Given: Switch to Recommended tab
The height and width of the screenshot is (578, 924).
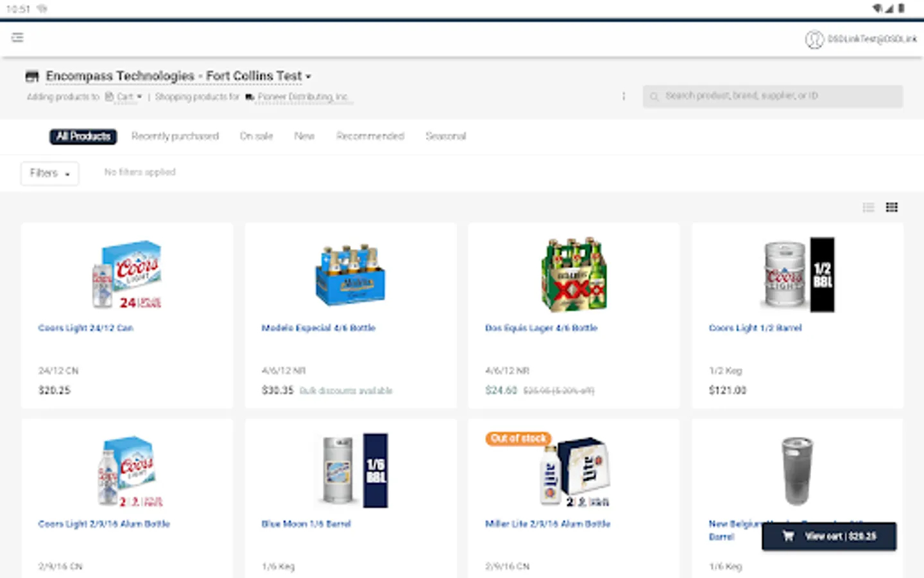Looking at the screenshot, I should click(370, 136).
